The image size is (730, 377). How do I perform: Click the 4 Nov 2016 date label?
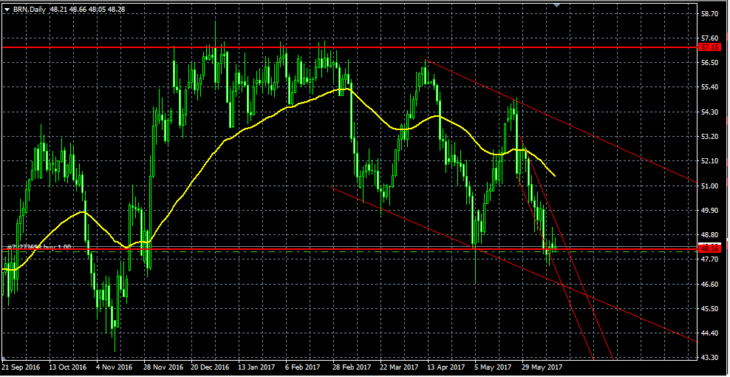click(x=115, y=367)
